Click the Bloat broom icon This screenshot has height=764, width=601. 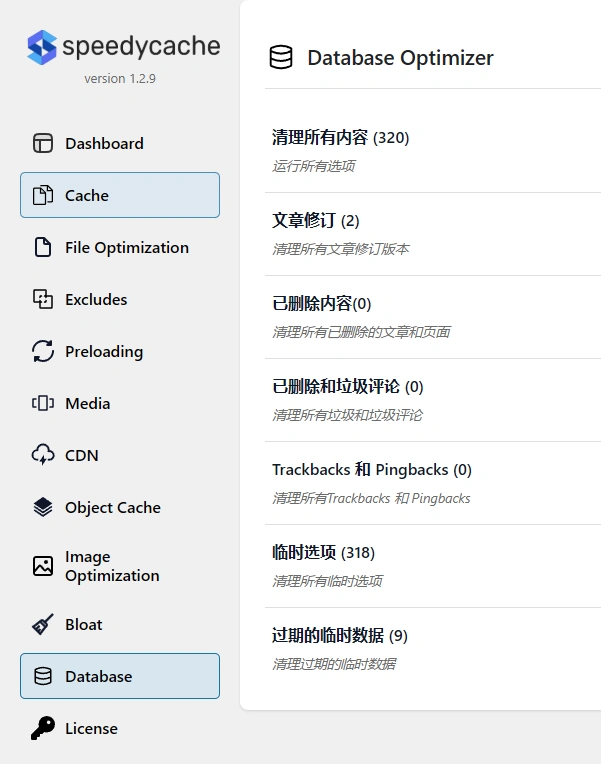pos(43,624)
